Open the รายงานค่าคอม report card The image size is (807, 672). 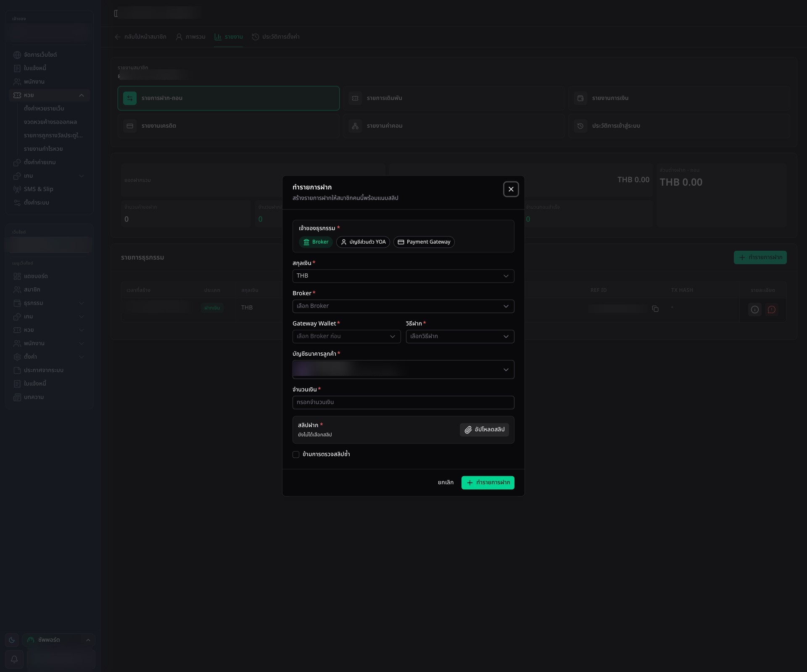point(454,126)
